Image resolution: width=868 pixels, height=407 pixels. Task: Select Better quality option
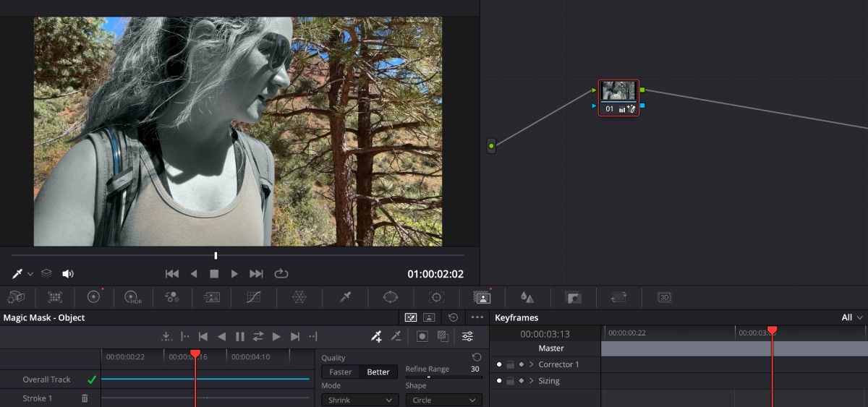point(378,372)
